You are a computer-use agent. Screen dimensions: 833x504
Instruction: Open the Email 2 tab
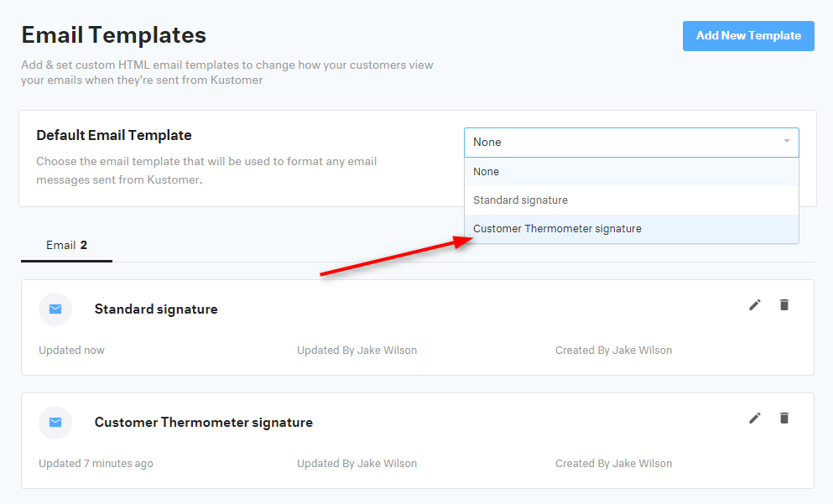(66, 246)
